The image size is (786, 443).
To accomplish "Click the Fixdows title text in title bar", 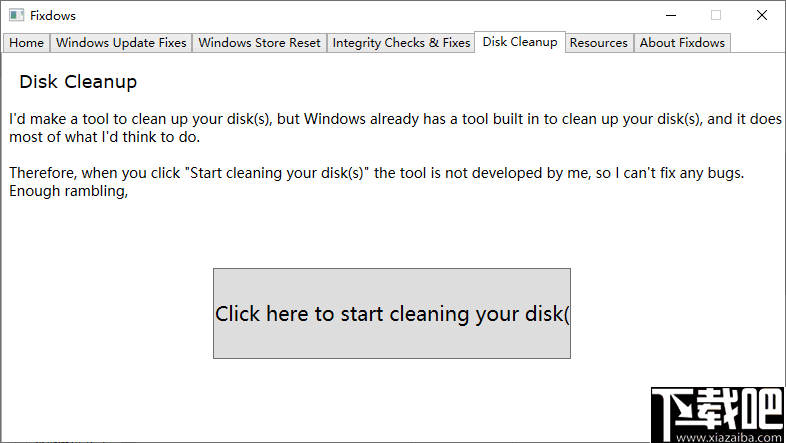I will point(53,16).
